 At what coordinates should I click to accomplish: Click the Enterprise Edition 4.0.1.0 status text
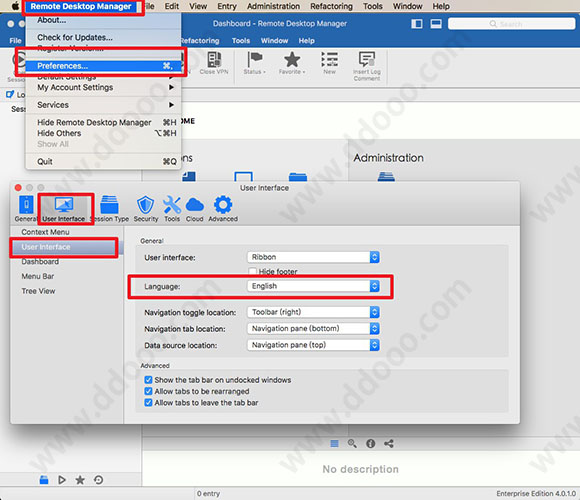(536, 494)
